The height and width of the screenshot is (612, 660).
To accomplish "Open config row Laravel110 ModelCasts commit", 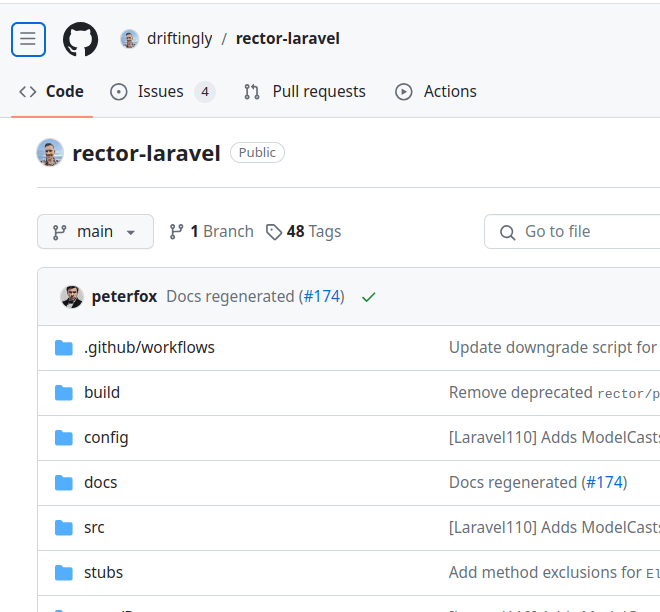I will coord(554,438).
